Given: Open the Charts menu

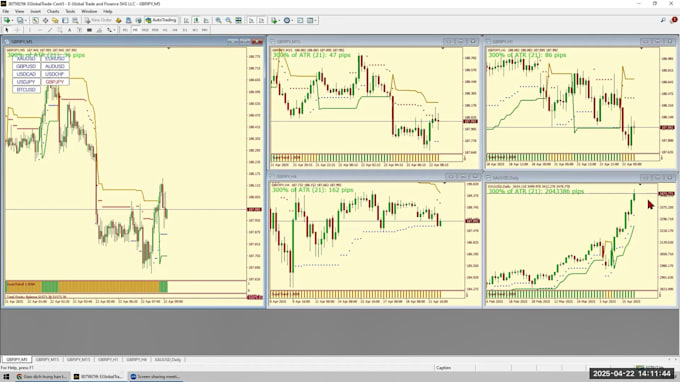Looking at the screenshot, I should (x=53, y=11).
